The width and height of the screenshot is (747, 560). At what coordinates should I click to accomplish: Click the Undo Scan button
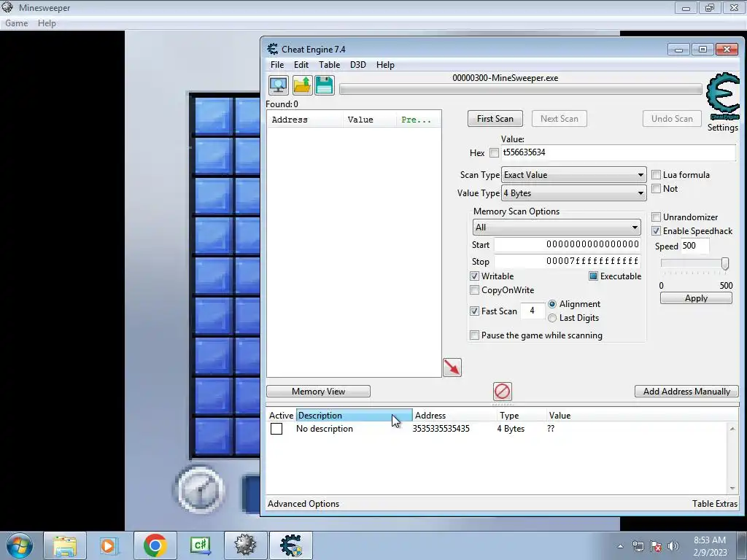672,119
